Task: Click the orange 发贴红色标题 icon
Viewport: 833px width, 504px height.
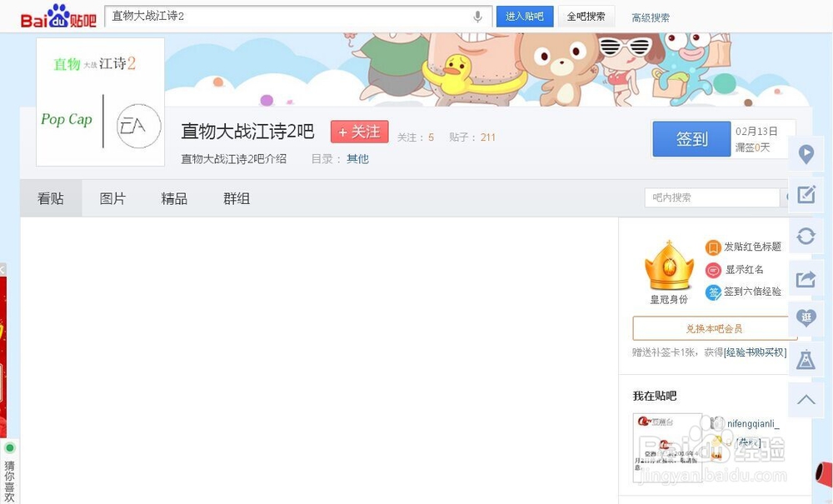Action: [713, 247]
